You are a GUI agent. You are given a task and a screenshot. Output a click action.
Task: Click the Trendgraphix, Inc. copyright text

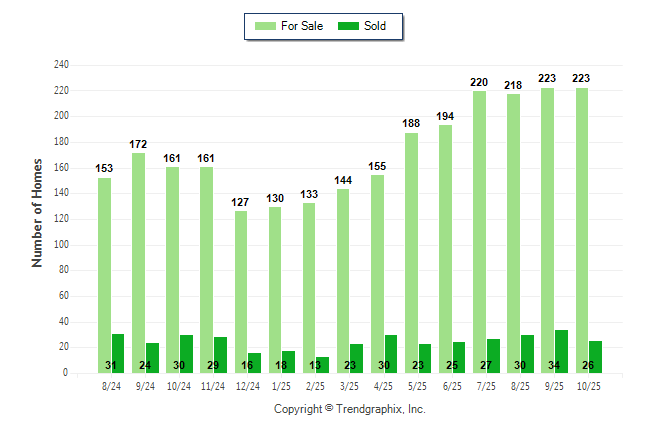click(350, 409)
